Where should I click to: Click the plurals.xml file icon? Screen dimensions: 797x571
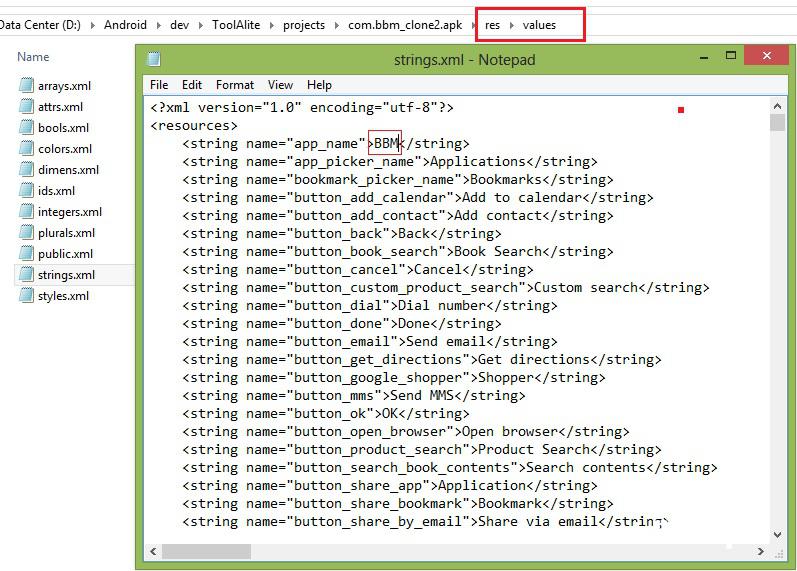[x=26, y=232]
